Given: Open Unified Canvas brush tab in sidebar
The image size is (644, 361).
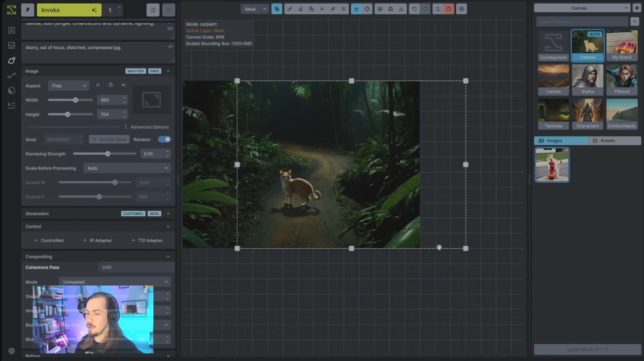Looking at the screenshot, I should tap(11, 61).
